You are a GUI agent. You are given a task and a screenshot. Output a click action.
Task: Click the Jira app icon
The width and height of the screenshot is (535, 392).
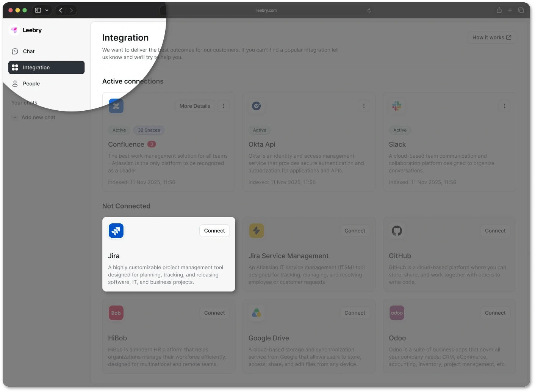[116, 230]
